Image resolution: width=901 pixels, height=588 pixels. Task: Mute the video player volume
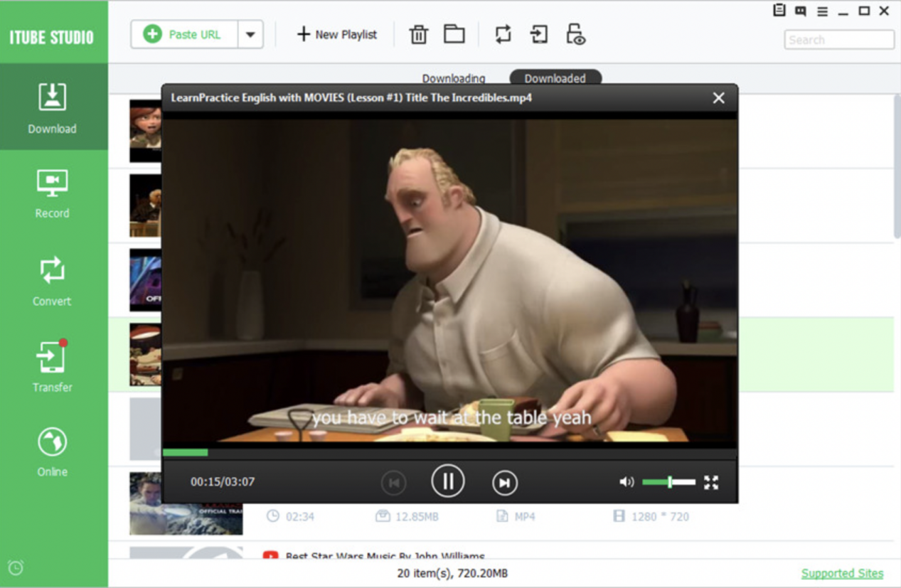tap(626, 482)
